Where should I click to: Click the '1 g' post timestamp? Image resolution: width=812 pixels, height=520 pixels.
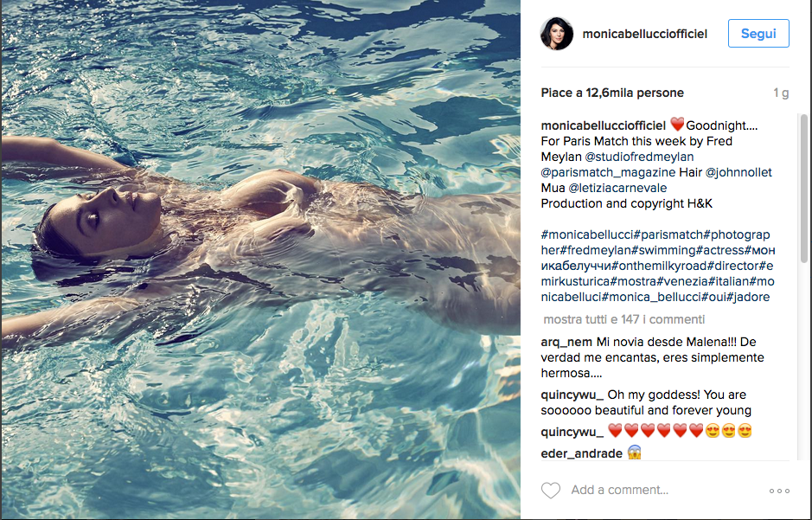click(x=781, y=93)
